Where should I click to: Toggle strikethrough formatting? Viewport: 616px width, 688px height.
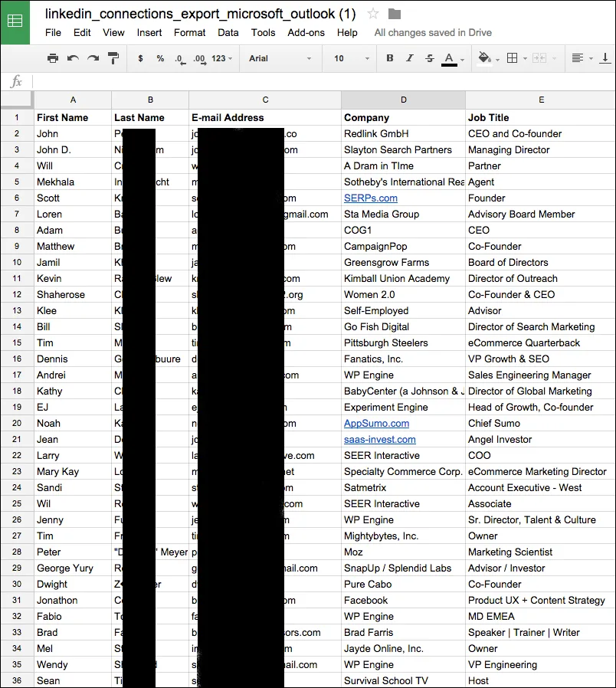click(430, 58)
